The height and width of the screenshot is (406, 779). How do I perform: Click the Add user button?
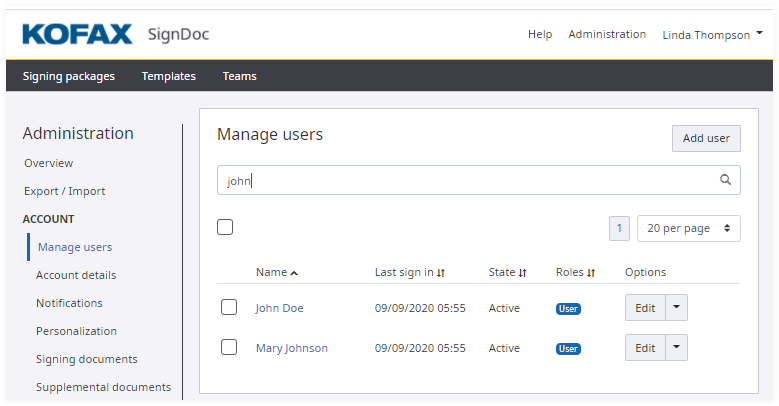tap(705, 138)
